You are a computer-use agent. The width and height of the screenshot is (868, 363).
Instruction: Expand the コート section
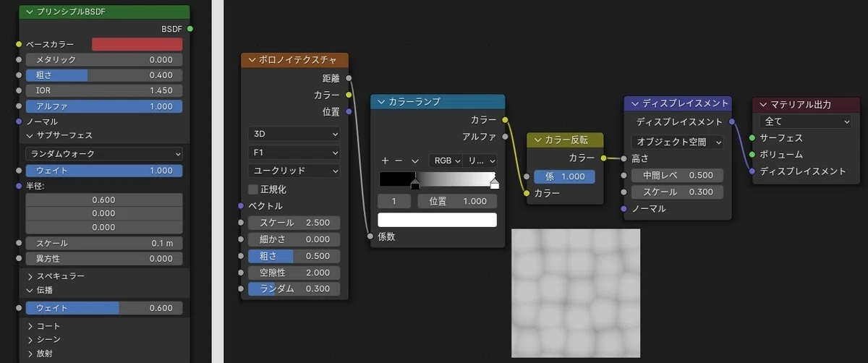(x=30, y=326)
